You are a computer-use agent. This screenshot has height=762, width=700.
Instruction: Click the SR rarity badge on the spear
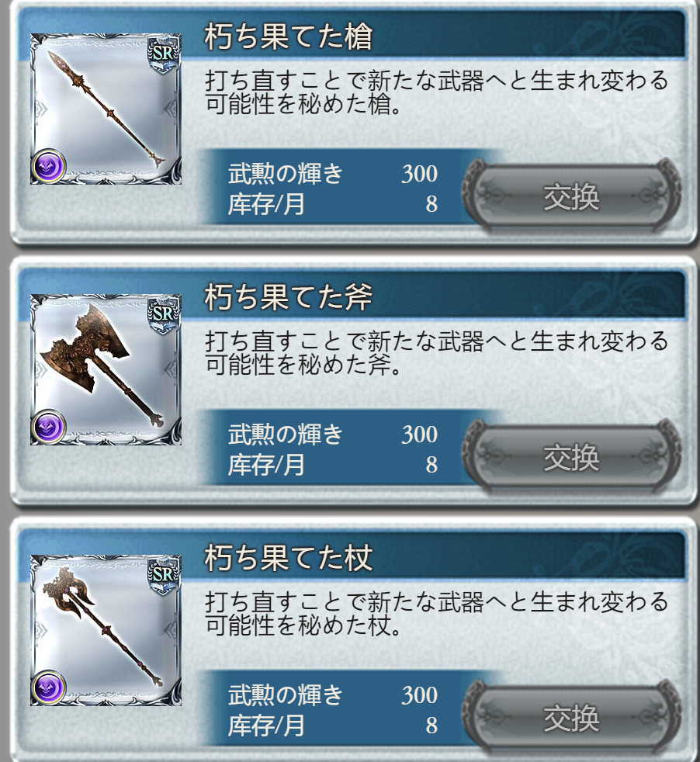(x=163, y=55)
